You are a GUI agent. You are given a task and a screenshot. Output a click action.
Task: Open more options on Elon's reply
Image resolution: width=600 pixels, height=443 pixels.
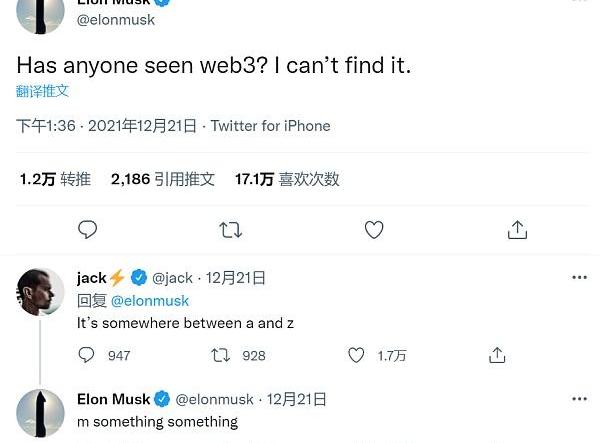579,399
